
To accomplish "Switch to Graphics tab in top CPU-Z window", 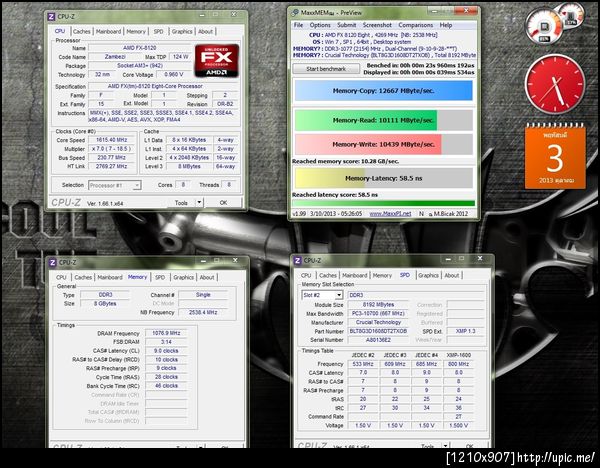I will click(x=182, y=31).
